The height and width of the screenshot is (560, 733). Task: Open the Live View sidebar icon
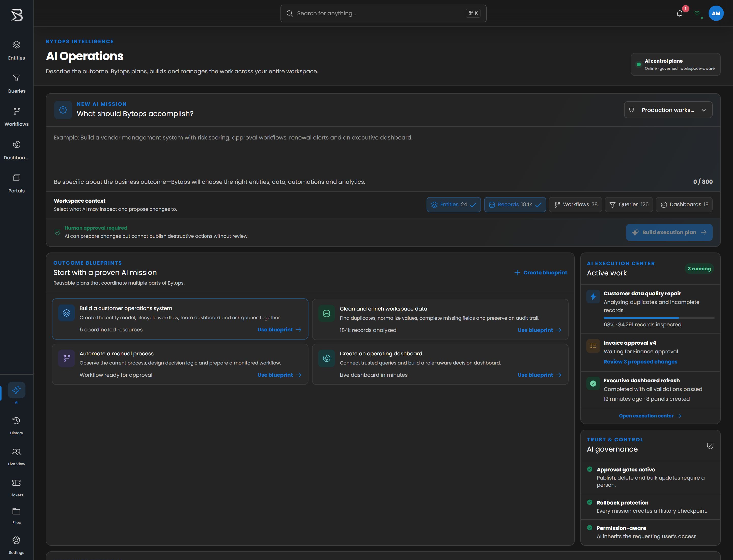point(16,452)
